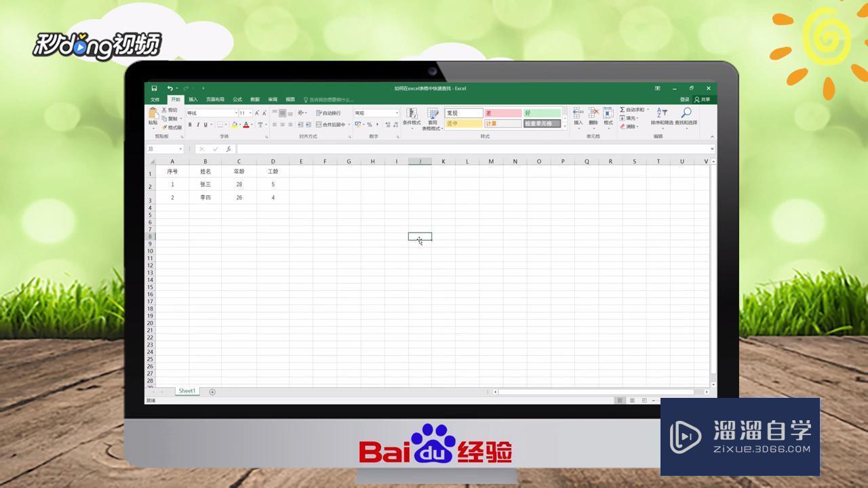This screenshot has width=868, height=488.
Task: Click the formula bar input
Action: point(473,149)
